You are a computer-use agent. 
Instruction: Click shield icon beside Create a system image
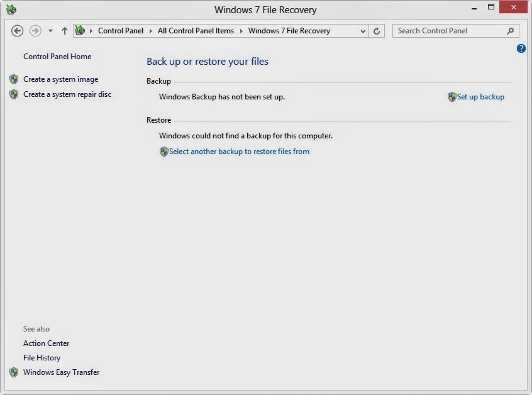point(14,79)
